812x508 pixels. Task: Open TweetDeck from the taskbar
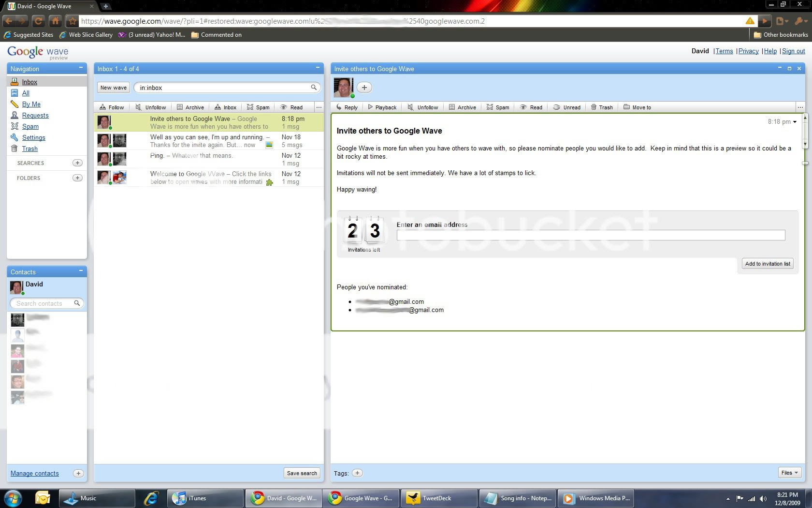pos(438,498)
